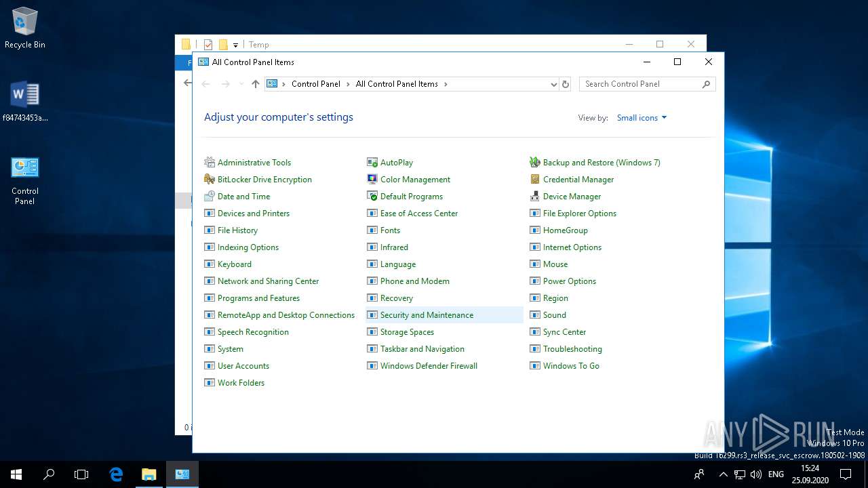
Task: Select the Control Panel desktop shortcut
Action: pos(25,180)
